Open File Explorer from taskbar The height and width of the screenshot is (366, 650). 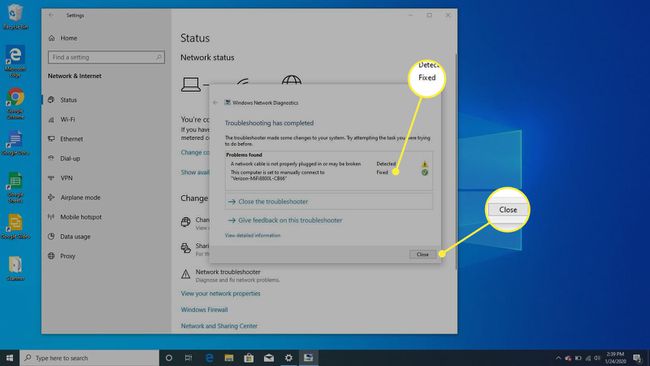tap(229, 358)
